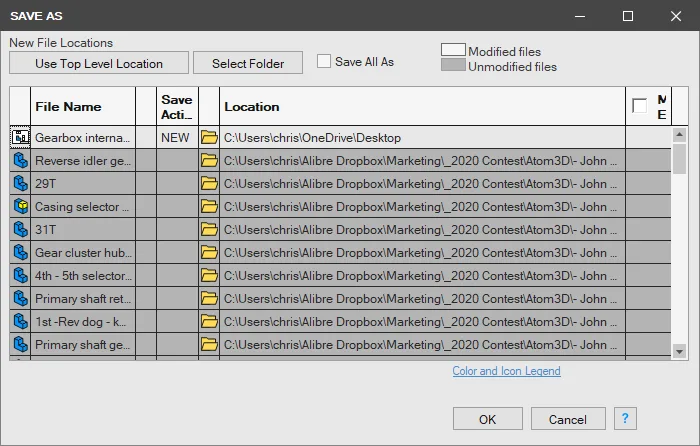Open the Color and Icon Legend link
This screenshot has width=700, height=446.
pos(506,371)
